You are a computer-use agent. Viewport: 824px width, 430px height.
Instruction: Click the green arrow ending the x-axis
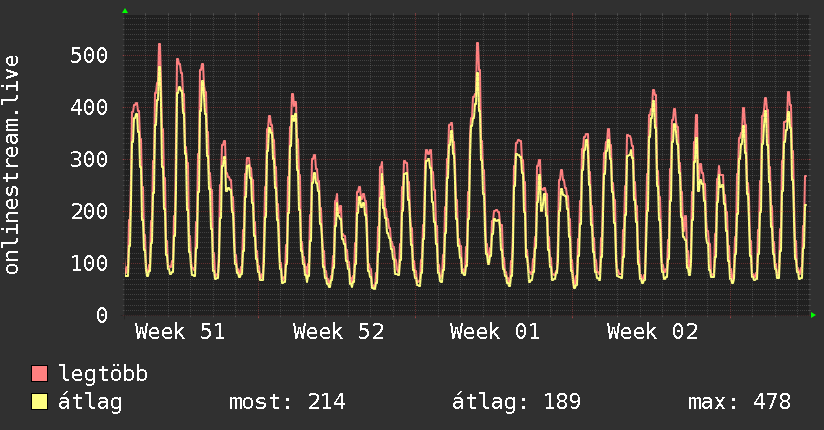(x=814, y=315)
